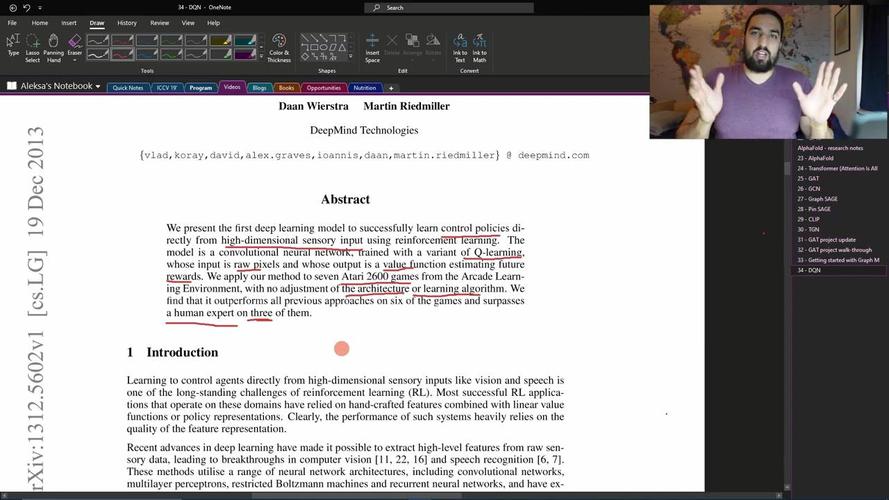Image resolution: width=889 pixels, height=500 pixels.
Task: Open the ICCV 19' section tab
Action: point(167,88)
